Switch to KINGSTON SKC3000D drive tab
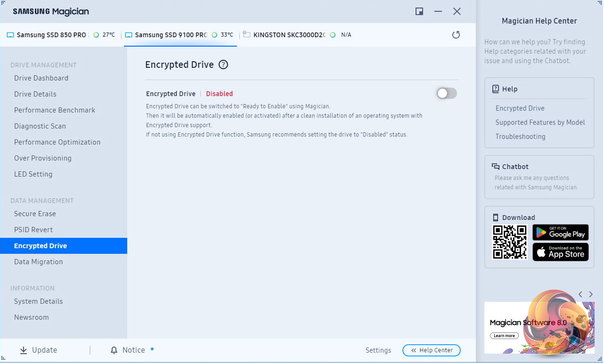 click(297, 35)
